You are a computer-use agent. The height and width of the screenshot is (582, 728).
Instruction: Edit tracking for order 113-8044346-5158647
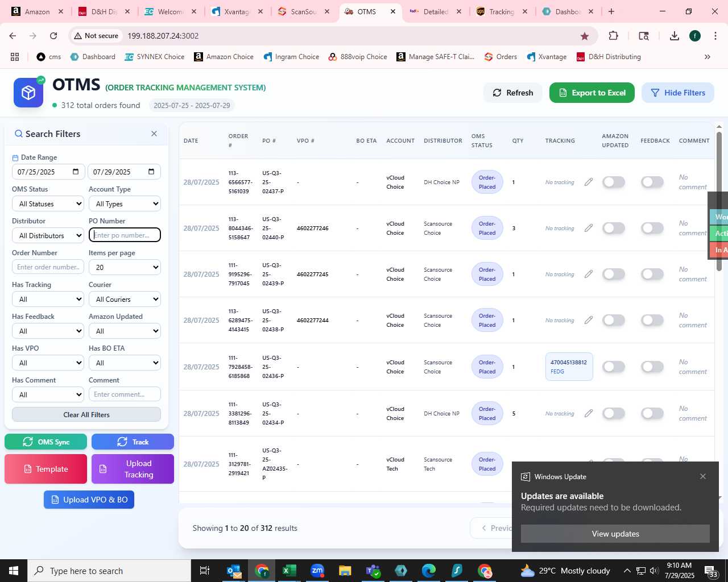(x=589, y=228)
